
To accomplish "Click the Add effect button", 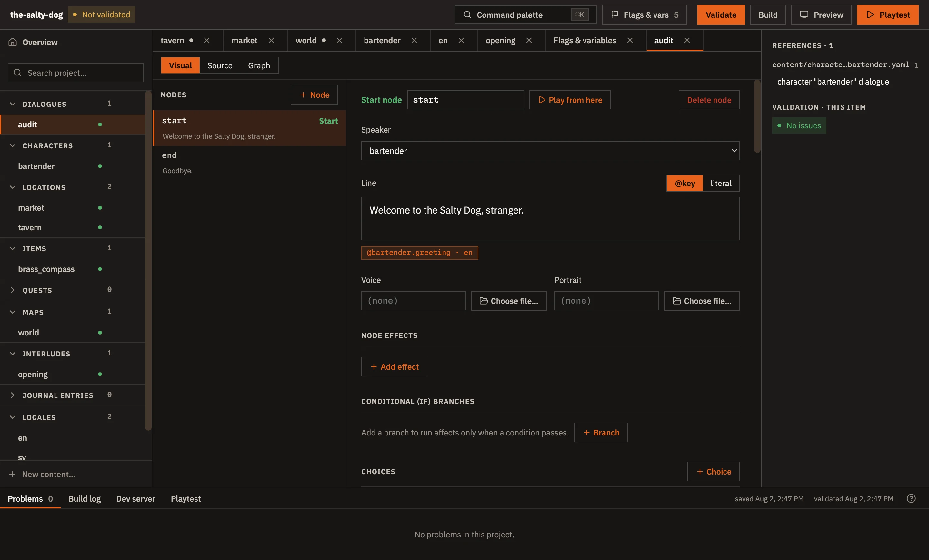I will tap(394, 366).
